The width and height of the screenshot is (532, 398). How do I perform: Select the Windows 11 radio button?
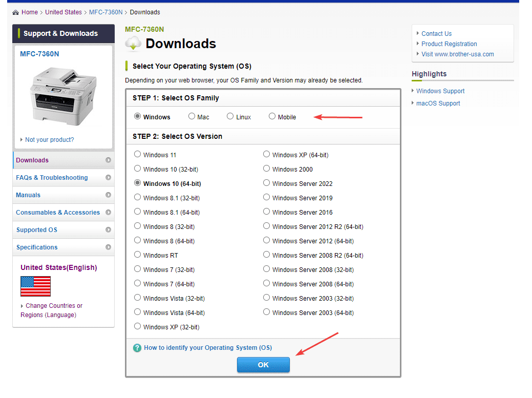tap(137, 154)
